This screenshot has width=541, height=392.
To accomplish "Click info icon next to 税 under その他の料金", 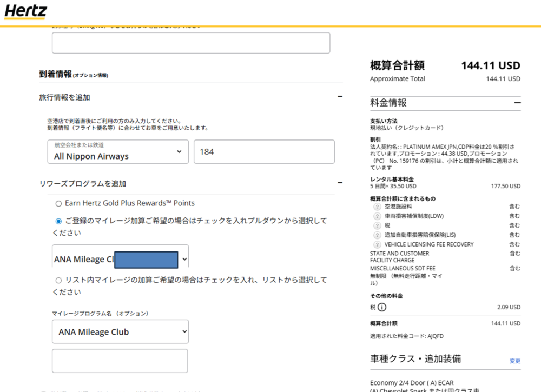I will coord(382,307).
